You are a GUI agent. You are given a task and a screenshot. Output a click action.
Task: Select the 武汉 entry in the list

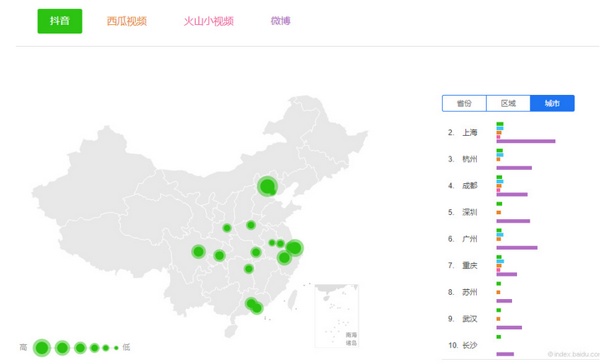pos(469,319)
